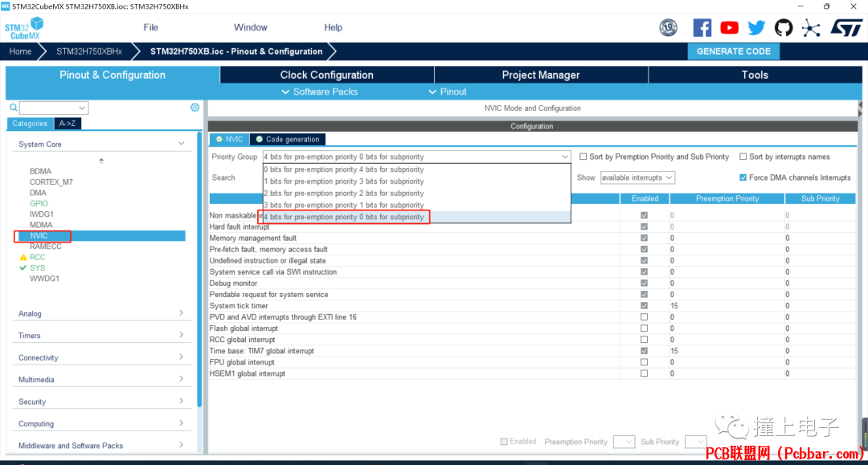Expand Middleware and Software Packs category
This screenshot has width=868, height=465.
[x=181, y=445]
